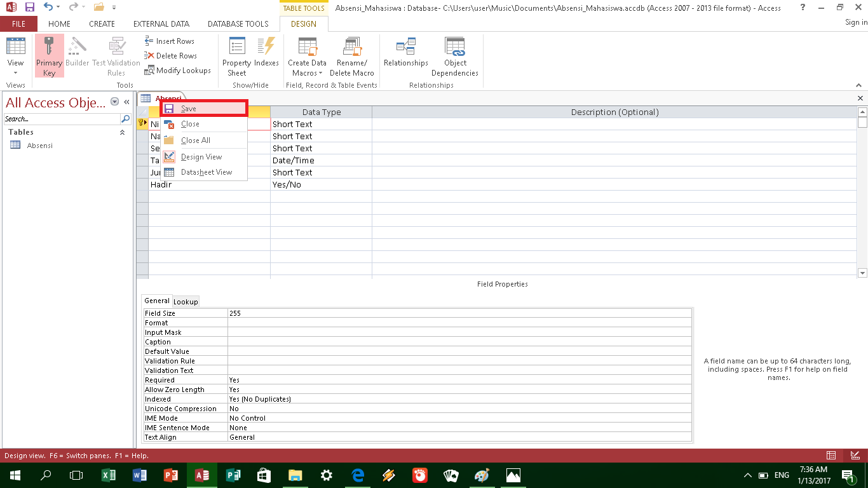Switch to the CREATE ribbon tab
Viewport: 868px width, 488px height.
click(x=102, y=24)
